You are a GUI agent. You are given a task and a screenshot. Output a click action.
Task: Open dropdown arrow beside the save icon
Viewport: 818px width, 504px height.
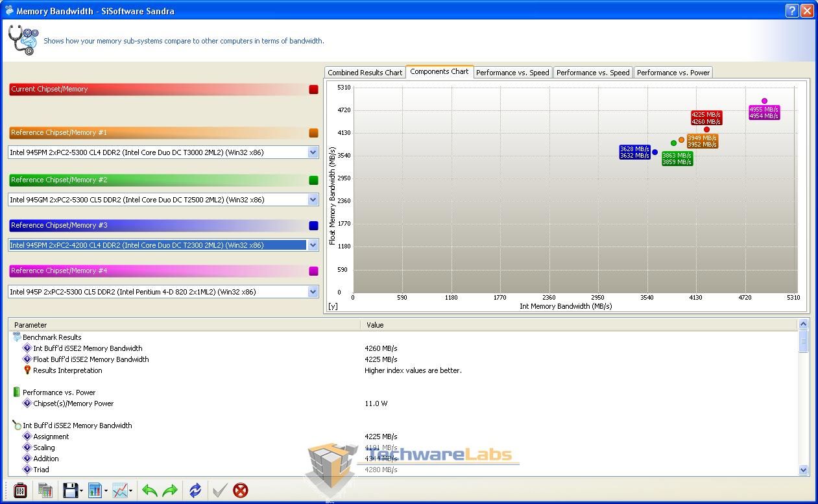point(81,491)
